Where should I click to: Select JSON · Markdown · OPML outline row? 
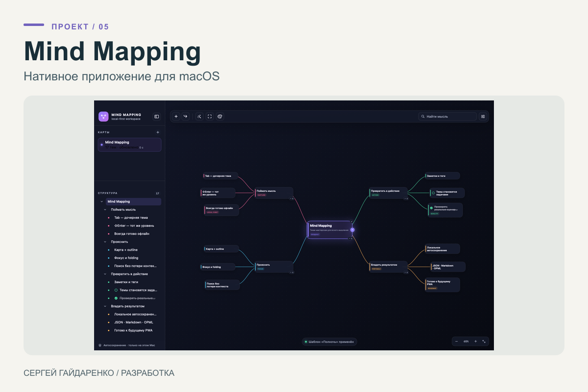(x=134, y=322)
